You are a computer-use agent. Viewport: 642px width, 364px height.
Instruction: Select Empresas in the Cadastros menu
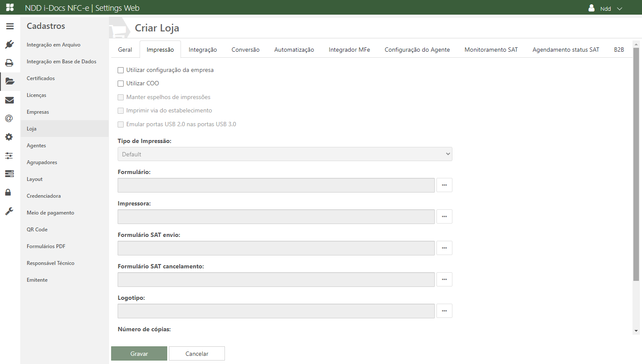[x=38, y=112]
